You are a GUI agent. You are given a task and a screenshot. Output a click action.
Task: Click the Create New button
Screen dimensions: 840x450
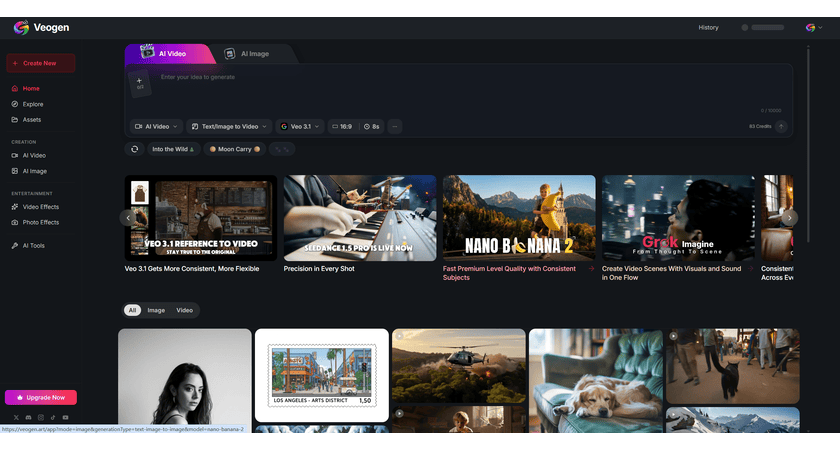click(x=41, y=63)
